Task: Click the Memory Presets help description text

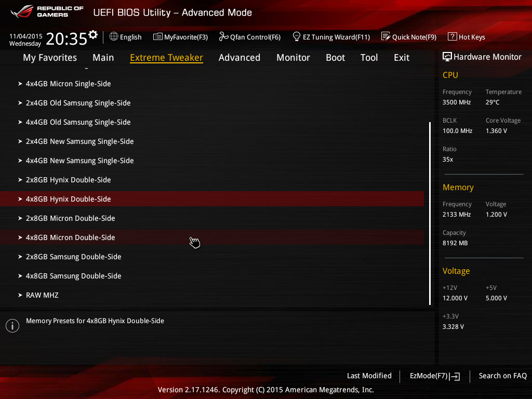Action: pyautogui.click(x=95, y=321)
